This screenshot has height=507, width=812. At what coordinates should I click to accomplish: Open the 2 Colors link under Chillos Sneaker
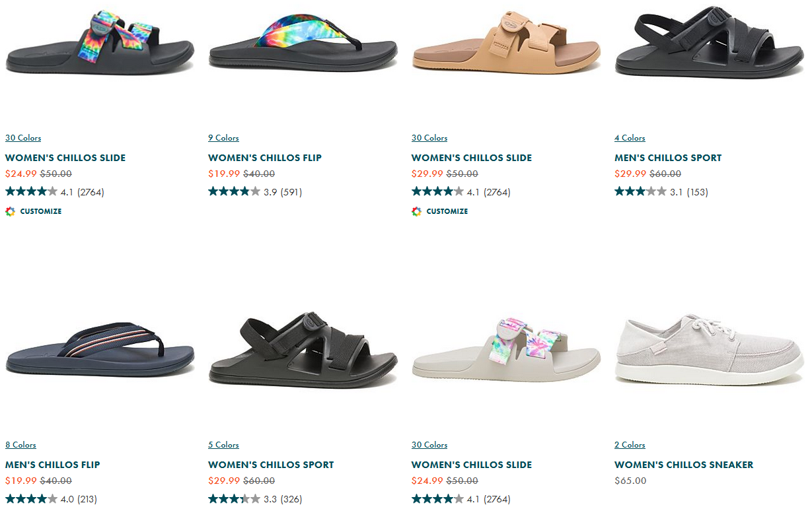630,444
